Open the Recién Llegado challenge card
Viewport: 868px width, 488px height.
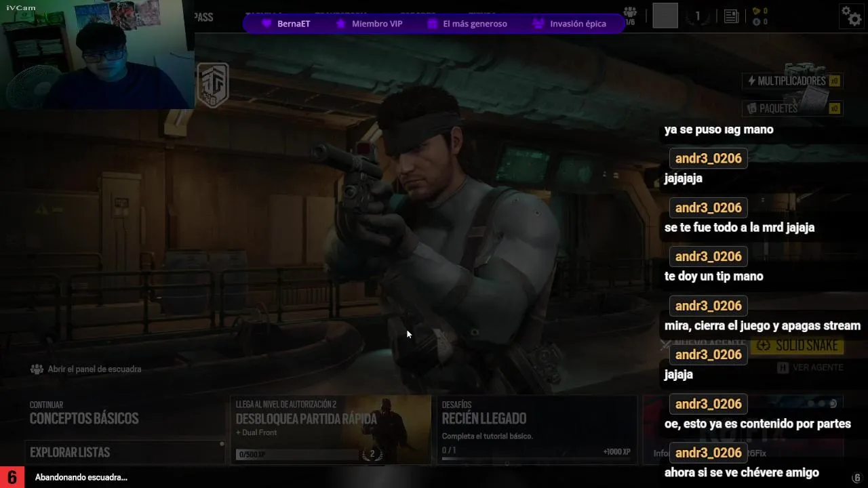(536, 430)
